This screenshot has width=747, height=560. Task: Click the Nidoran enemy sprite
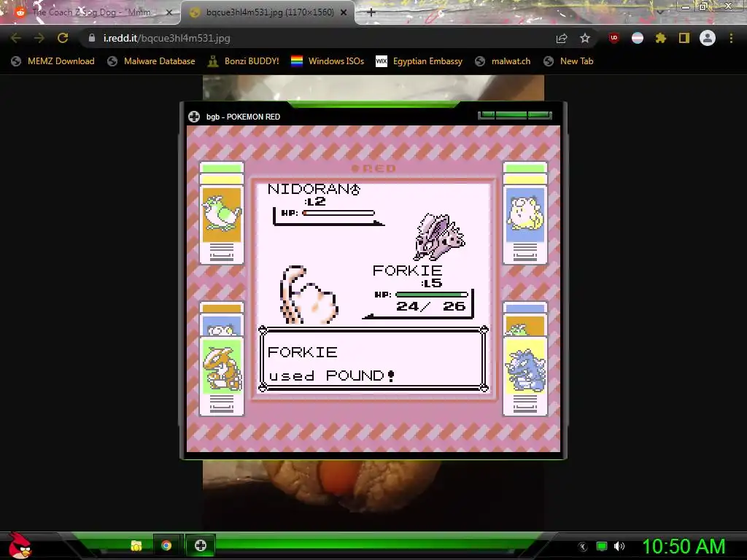click(x=438, y=238)
